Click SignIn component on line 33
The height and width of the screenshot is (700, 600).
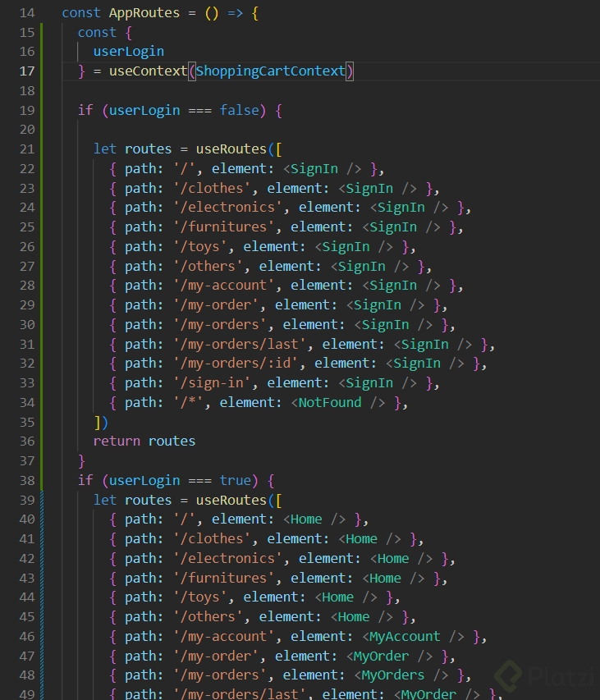pyautogui.click(x=369, y=383)
